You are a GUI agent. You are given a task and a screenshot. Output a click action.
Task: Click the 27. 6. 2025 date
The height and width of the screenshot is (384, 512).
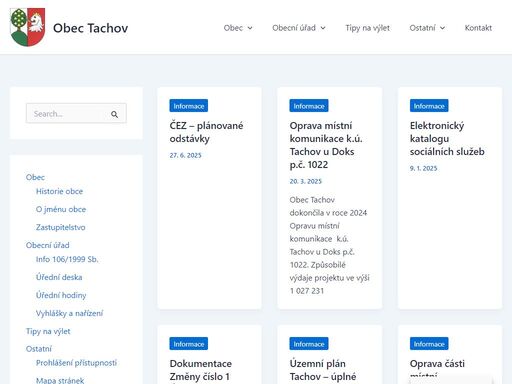(185, 155)
